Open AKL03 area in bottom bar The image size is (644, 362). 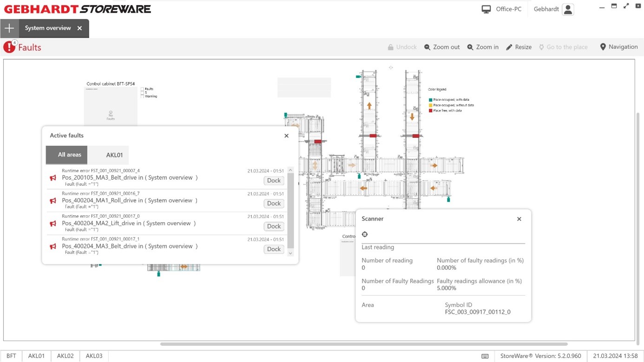(94, 356)
